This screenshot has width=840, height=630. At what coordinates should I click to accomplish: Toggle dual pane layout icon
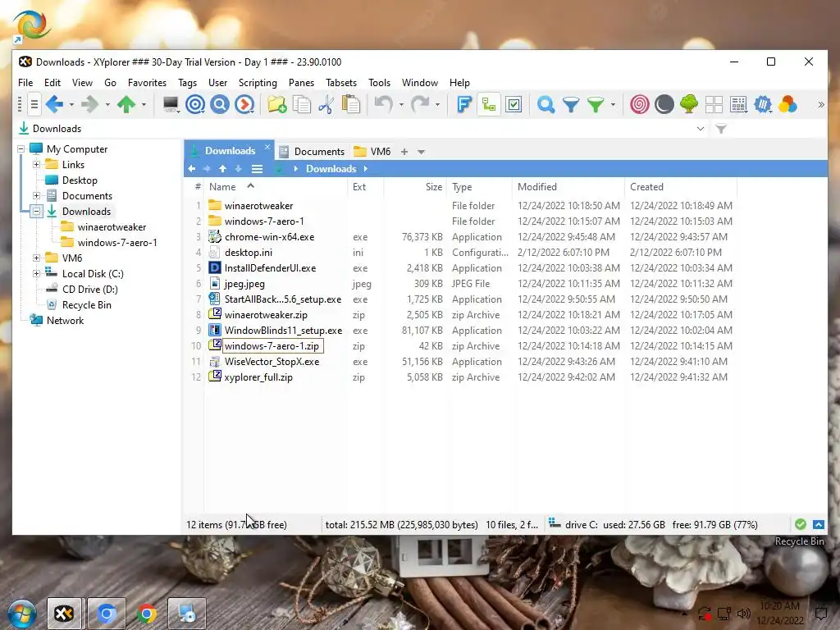[714, 104]
